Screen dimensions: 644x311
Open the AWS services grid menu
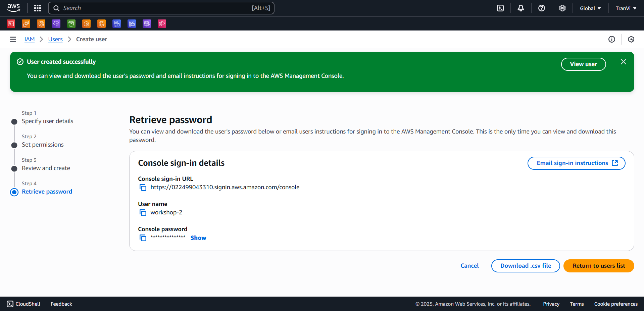click(37, 8)
